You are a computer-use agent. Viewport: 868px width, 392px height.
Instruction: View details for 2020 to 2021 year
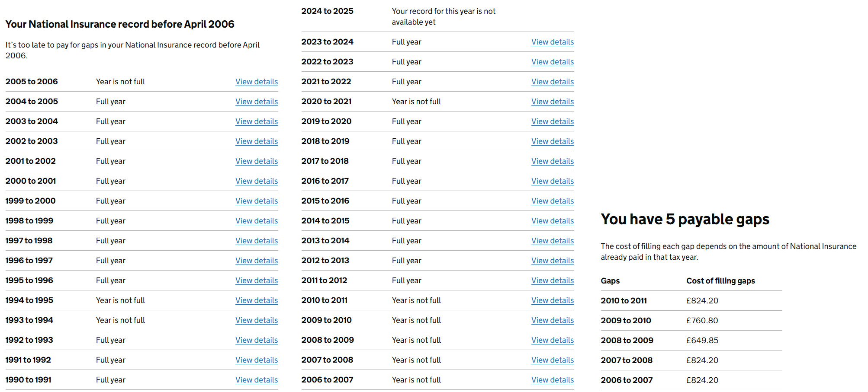pos(552,102)
